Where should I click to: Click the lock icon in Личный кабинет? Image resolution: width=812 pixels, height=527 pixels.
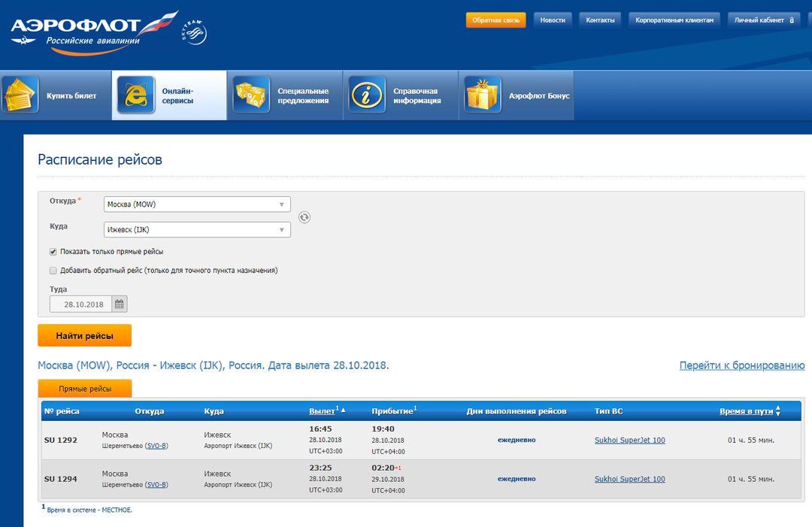792,20
